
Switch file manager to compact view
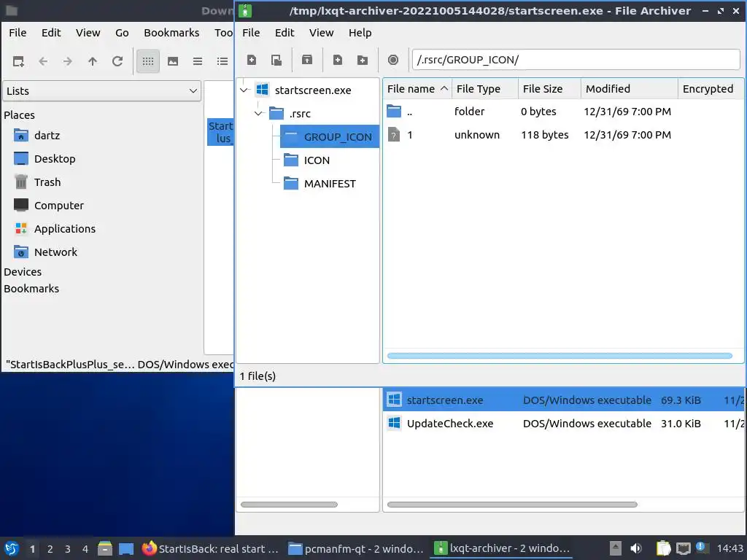pos(198,61)
